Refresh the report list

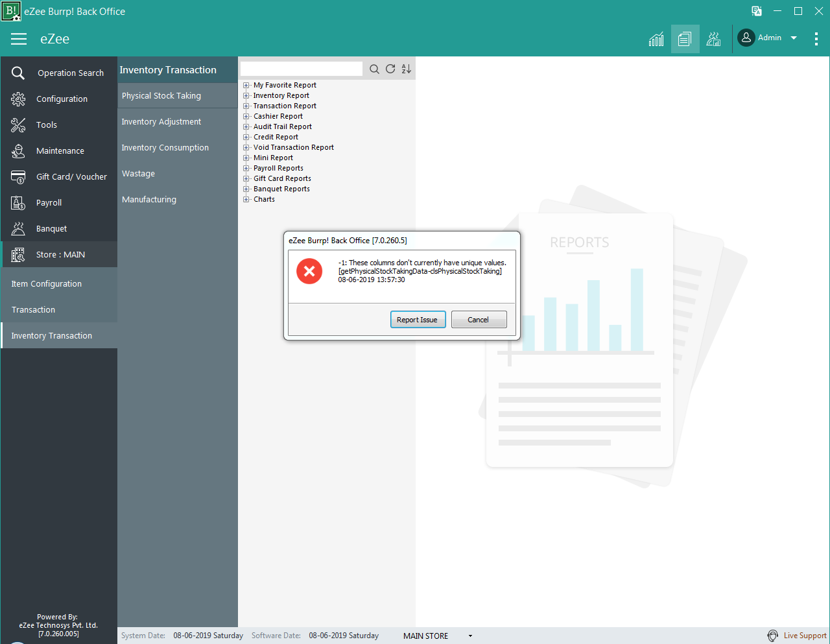tap(390, 69)
